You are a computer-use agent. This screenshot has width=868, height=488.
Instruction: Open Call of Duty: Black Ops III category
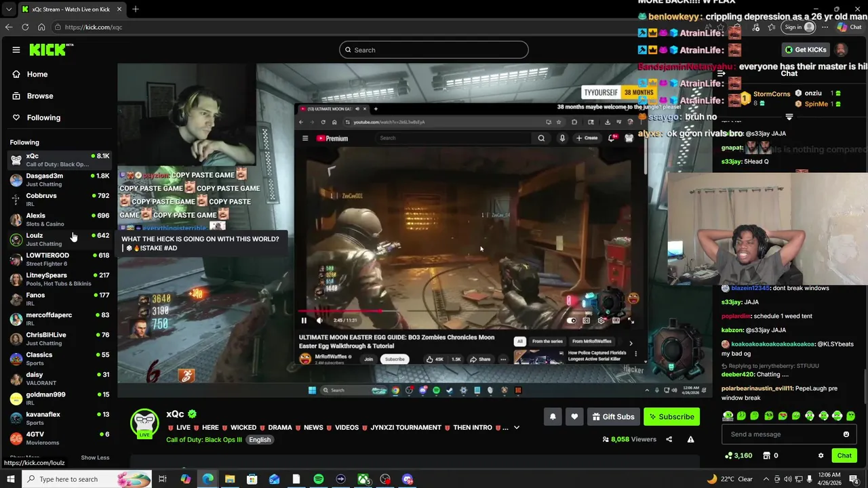[x=204, y=440]
